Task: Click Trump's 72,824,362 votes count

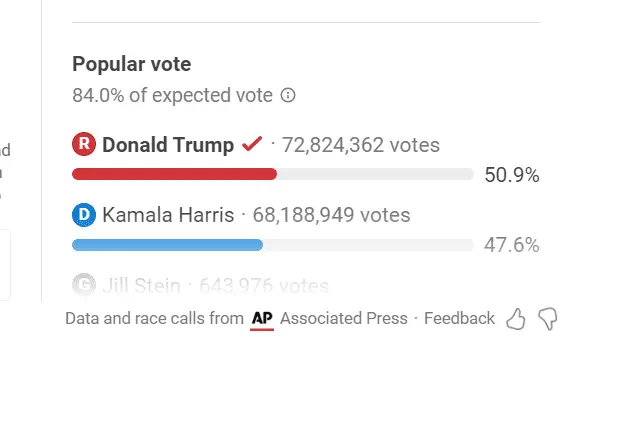Action: click(361, 145)
